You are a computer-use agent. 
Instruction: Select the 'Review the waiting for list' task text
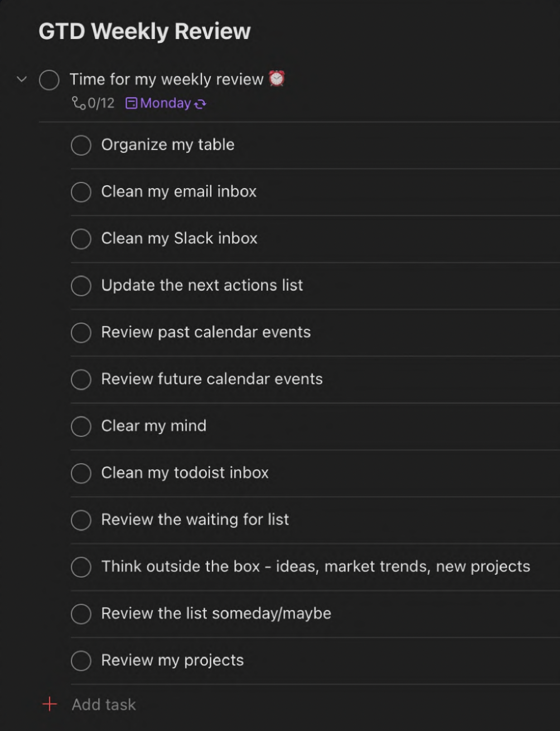click(x=195, y=520)
